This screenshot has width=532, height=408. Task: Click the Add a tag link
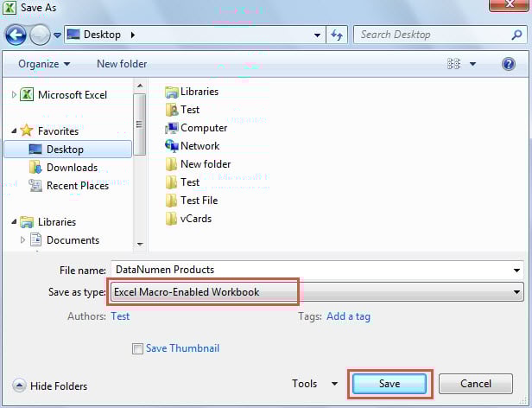348,316
